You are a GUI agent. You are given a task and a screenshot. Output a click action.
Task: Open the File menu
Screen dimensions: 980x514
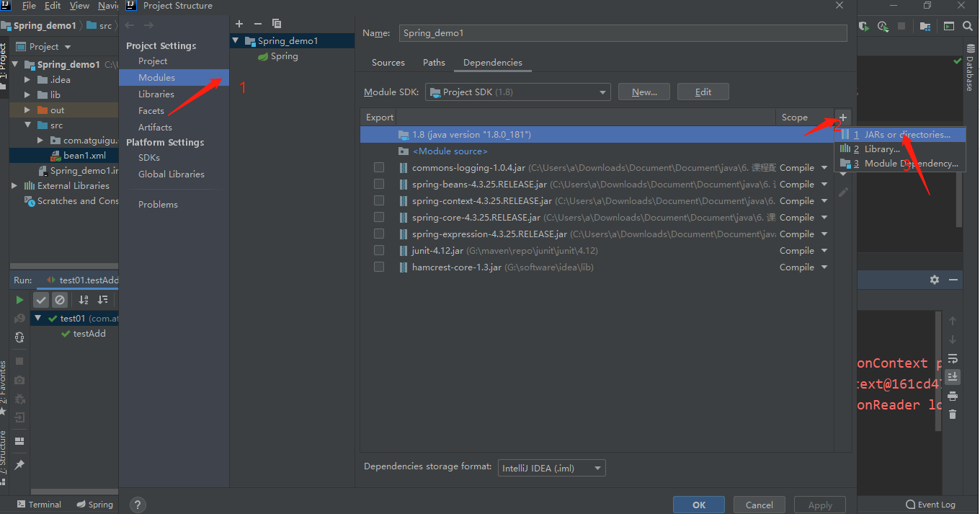coord(29,5)
